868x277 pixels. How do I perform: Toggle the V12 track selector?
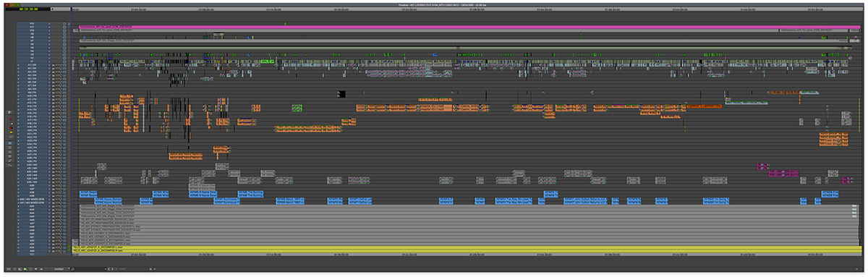click(x=33, y=24)
